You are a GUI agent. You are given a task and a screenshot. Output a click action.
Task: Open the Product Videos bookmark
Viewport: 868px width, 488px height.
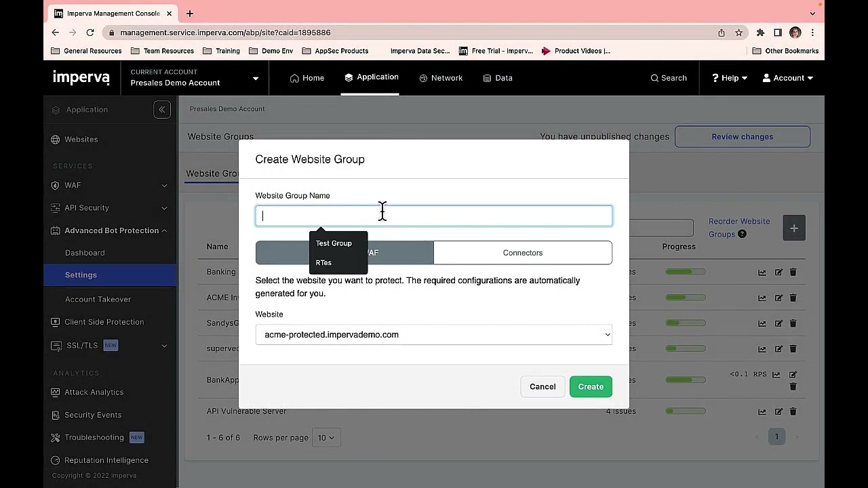pyautogui.click(x=576, y=51)
